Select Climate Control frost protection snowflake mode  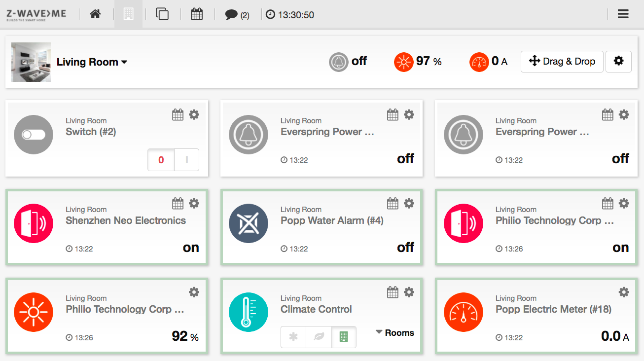[293, 337]
